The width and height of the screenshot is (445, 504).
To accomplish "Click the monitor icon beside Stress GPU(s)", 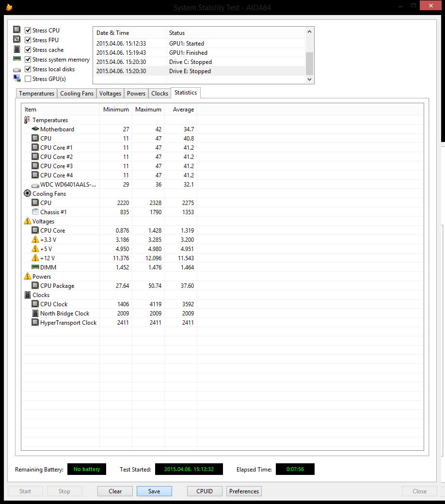I will (16, 78).
